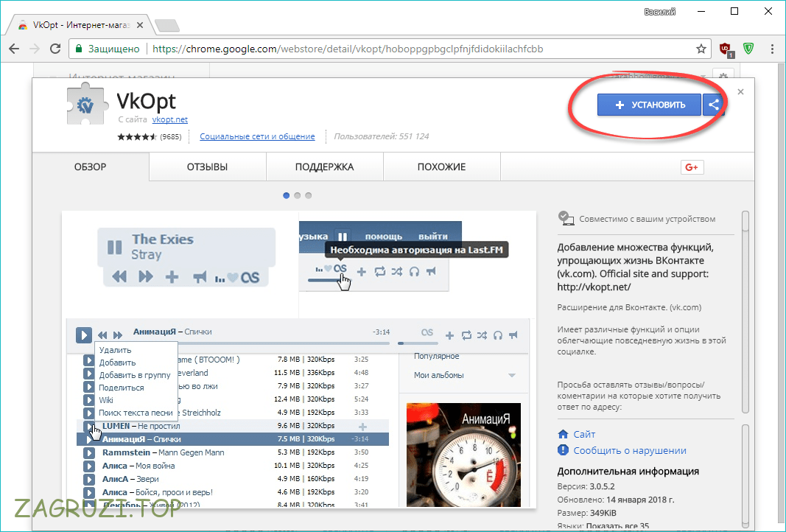Click the VkOpt audio player screenshot
The width and height of the screenshot is (786, 532).
299,359
